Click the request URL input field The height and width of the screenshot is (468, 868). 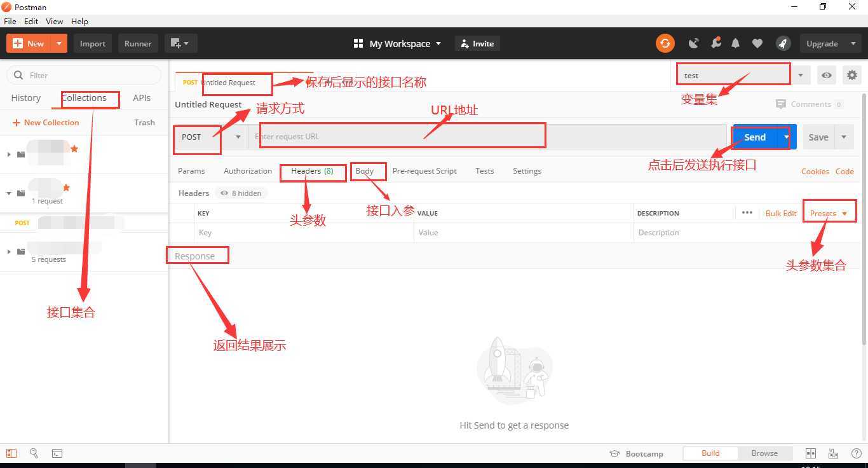coord(487,137)
